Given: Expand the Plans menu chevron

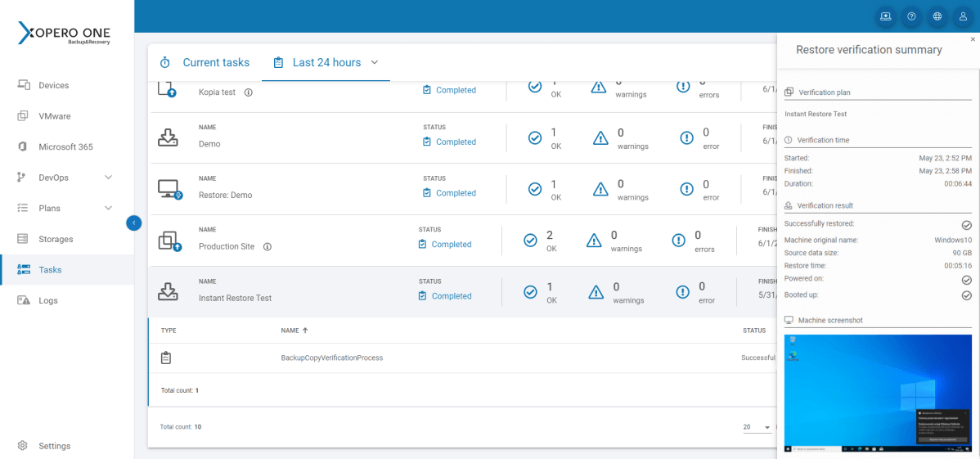Looking at the screenshot, I should 108,209.
